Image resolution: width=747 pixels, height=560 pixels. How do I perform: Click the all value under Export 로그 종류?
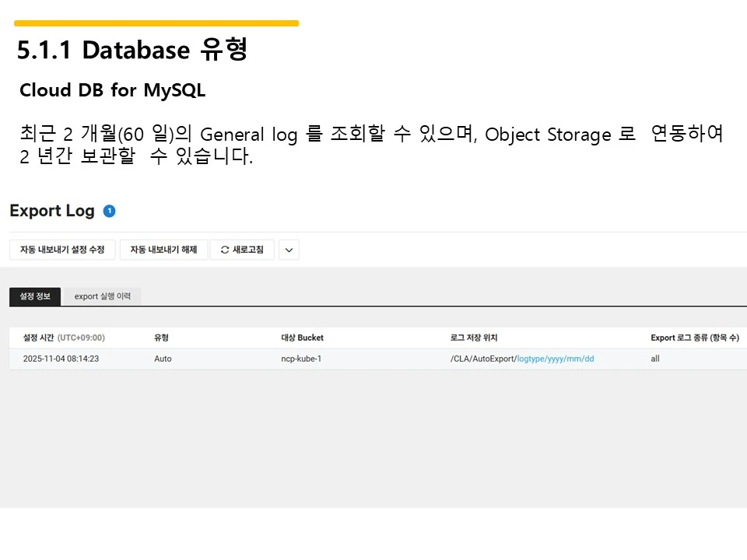[654, 359]
